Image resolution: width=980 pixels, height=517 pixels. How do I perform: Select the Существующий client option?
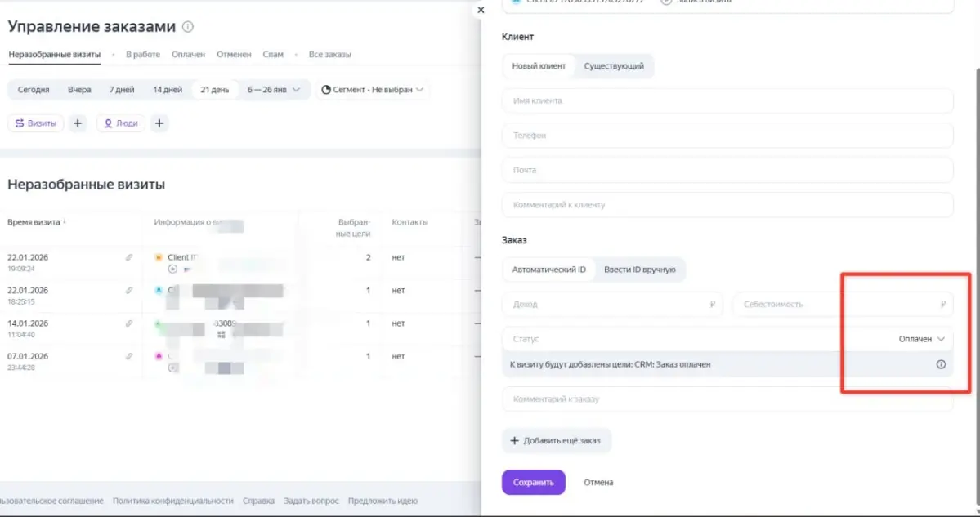pyautogui.click(x=613, y=66)
